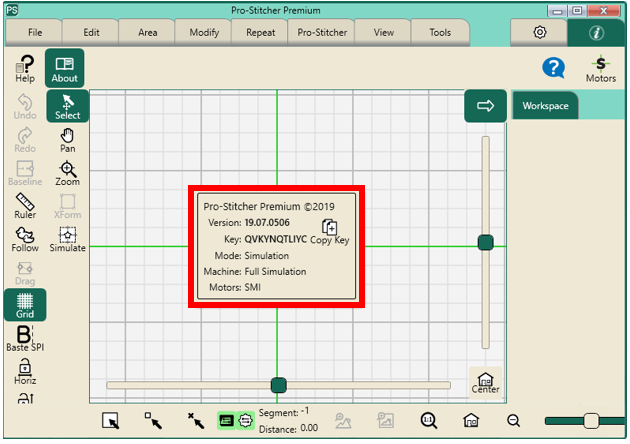630x444 pixels.
Task: Click the home view icon in bottom bar
Action: coord(470,421)
